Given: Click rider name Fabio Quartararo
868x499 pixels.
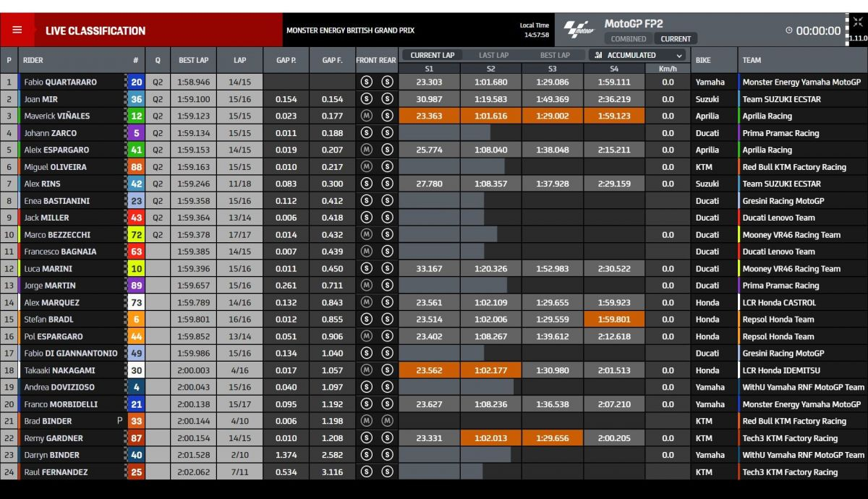Looking at the screenshot, I should click(60, 82).
